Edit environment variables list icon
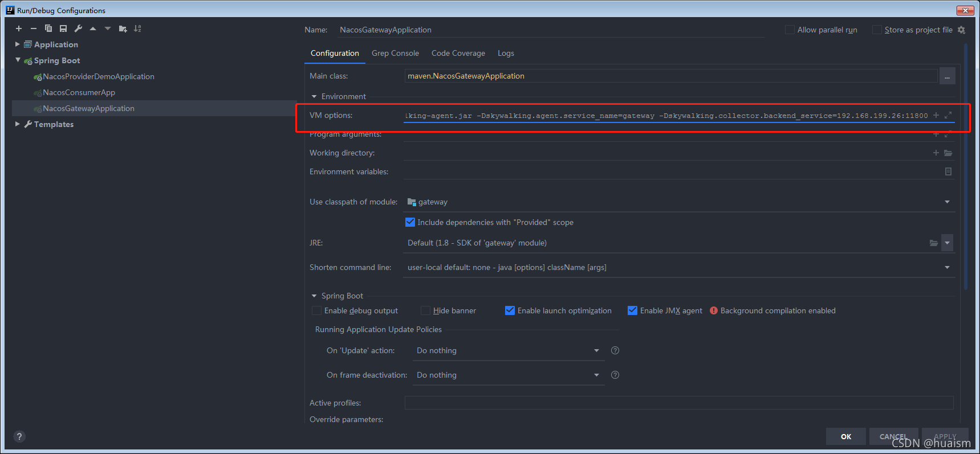Image resolution: width=980 pixels, height=454 pixels. 948,171
